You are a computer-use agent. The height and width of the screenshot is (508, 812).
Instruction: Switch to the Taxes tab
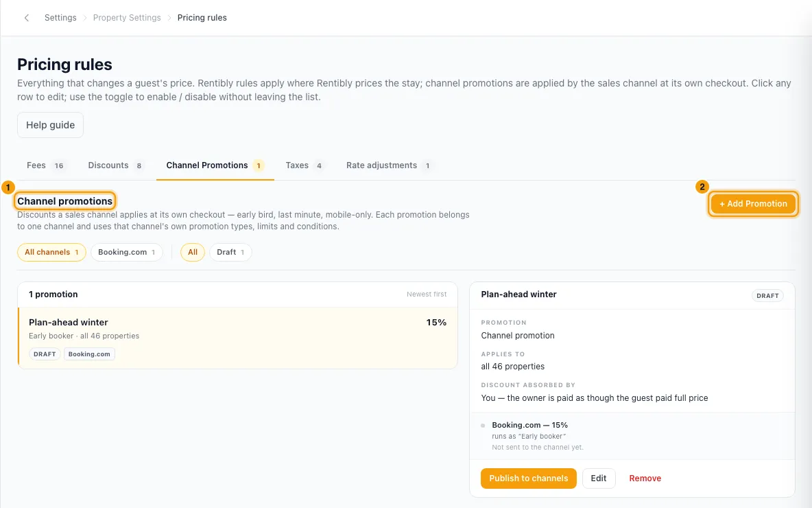point(304,165)
